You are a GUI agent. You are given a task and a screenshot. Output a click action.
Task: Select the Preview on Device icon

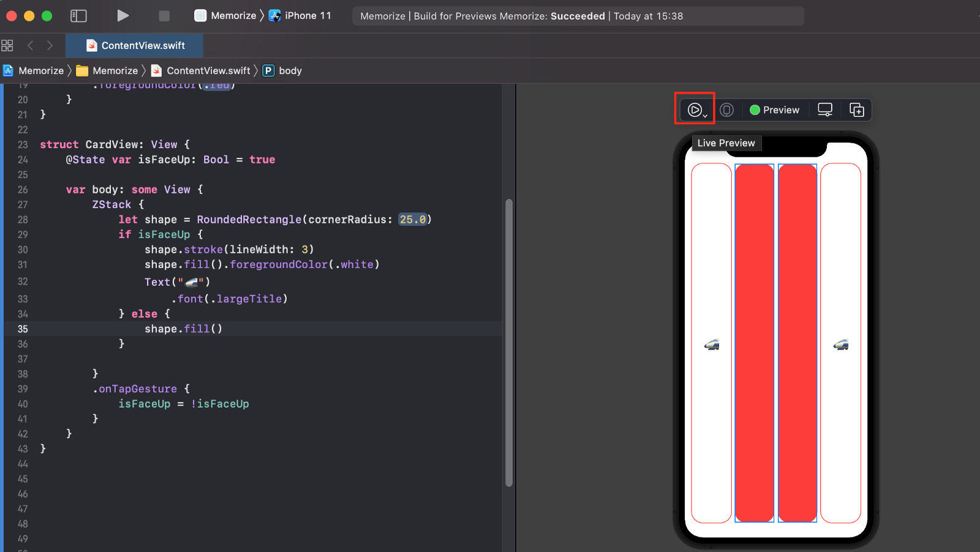coord(727,110)
